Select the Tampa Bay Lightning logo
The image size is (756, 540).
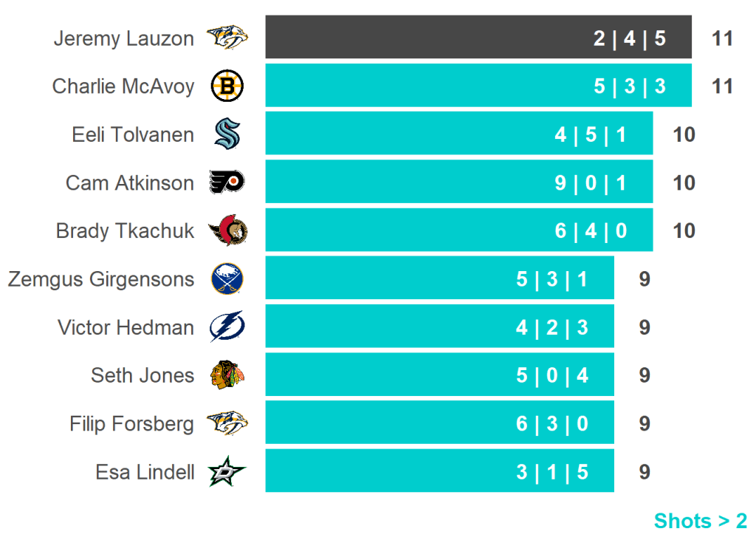227,327
